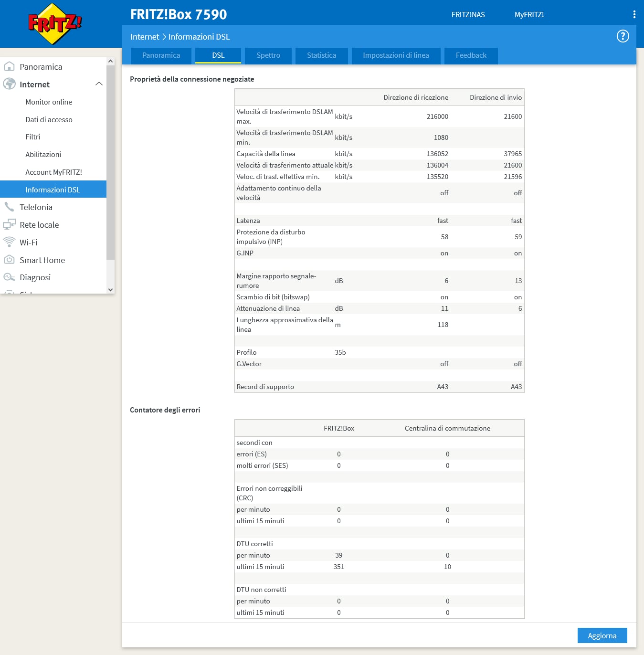This screenshot has width=644, height=655.
Task: Click the Telefonia phone icon
Action: (x=9, y=207)
